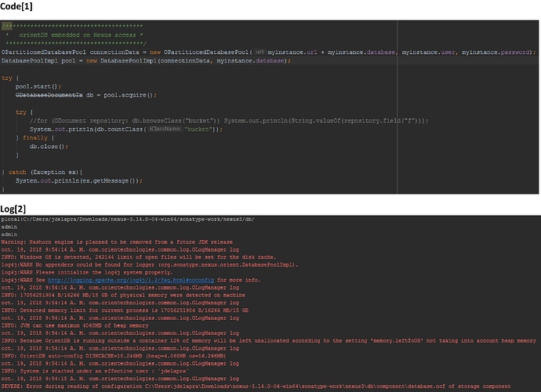Click the 'INFO: 17056251904 B/16266 MB' physical memory line

coord(123,295)
